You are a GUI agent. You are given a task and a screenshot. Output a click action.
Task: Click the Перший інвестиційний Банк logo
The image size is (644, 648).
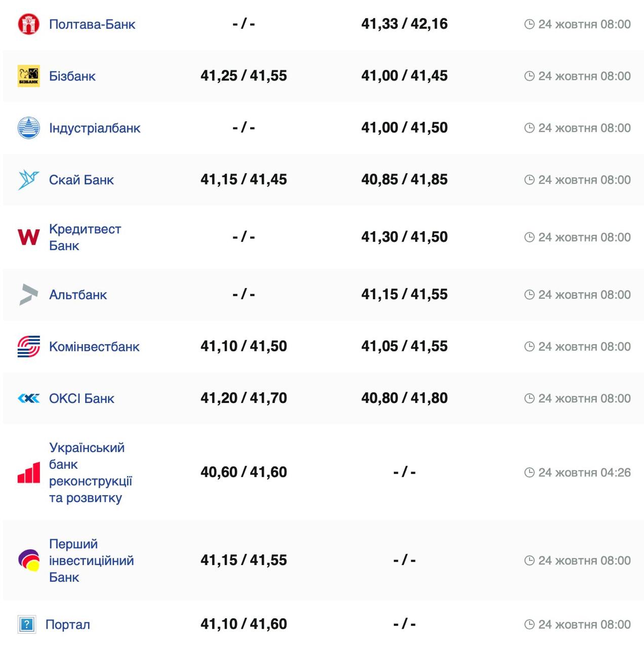click(28, 560)
